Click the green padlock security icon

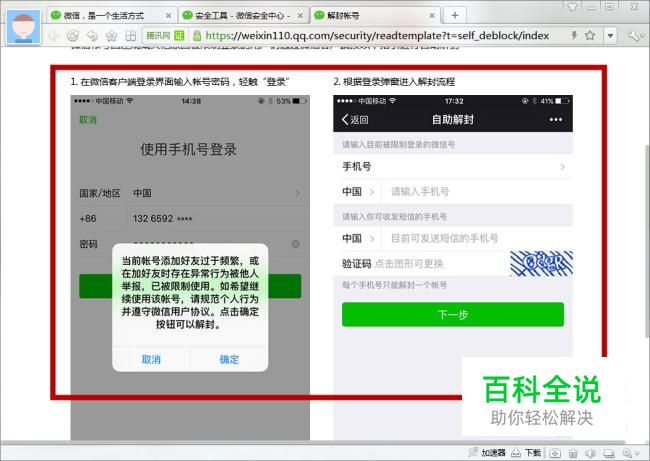coord(197,36)
